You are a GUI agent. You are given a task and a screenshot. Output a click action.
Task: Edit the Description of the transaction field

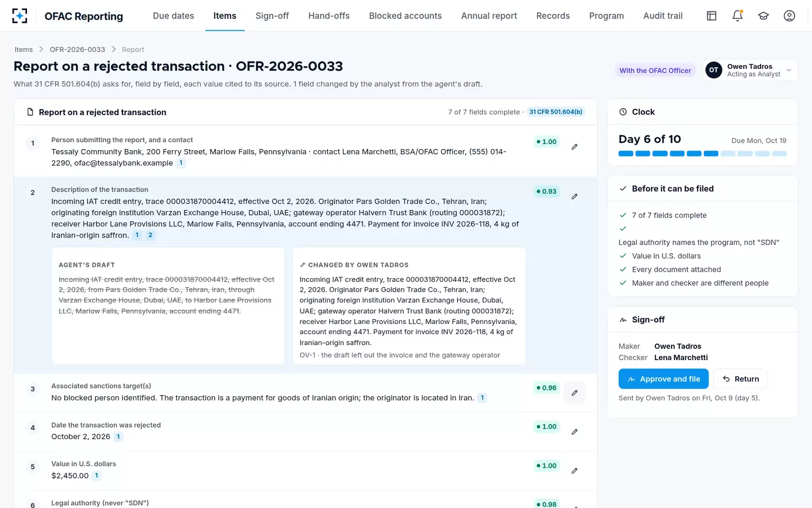575,196
